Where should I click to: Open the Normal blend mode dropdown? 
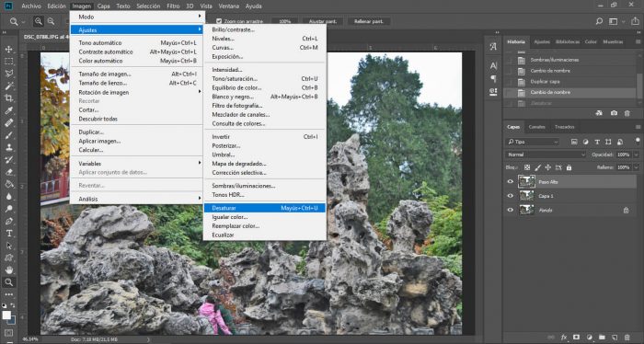tap(546, 155)
